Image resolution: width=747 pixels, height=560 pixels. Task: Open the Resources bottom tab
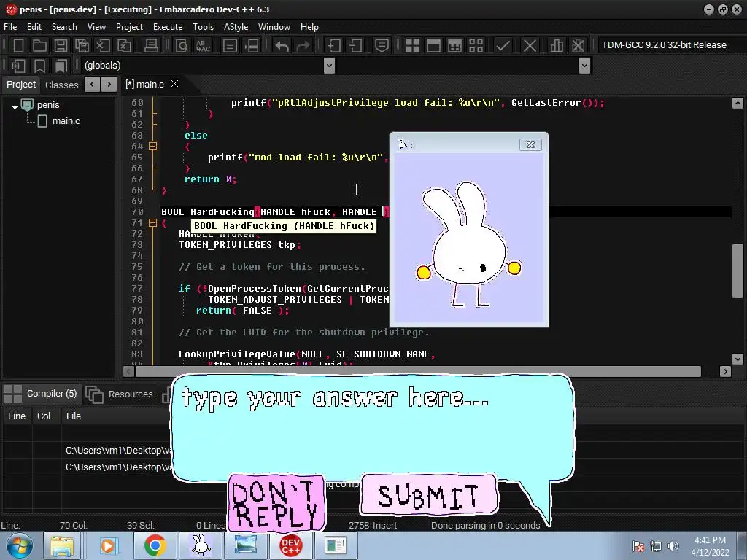tap(120, 394)
